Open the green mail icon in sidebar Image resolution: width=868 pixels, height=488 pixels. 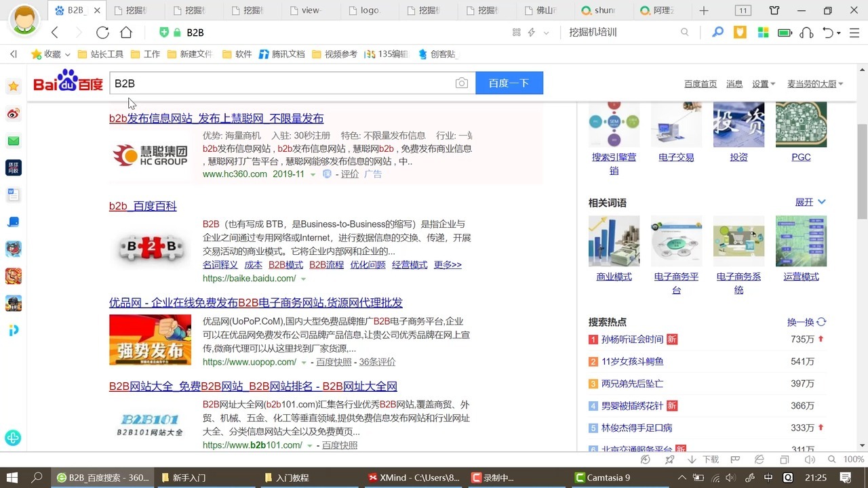coord(14,141)
